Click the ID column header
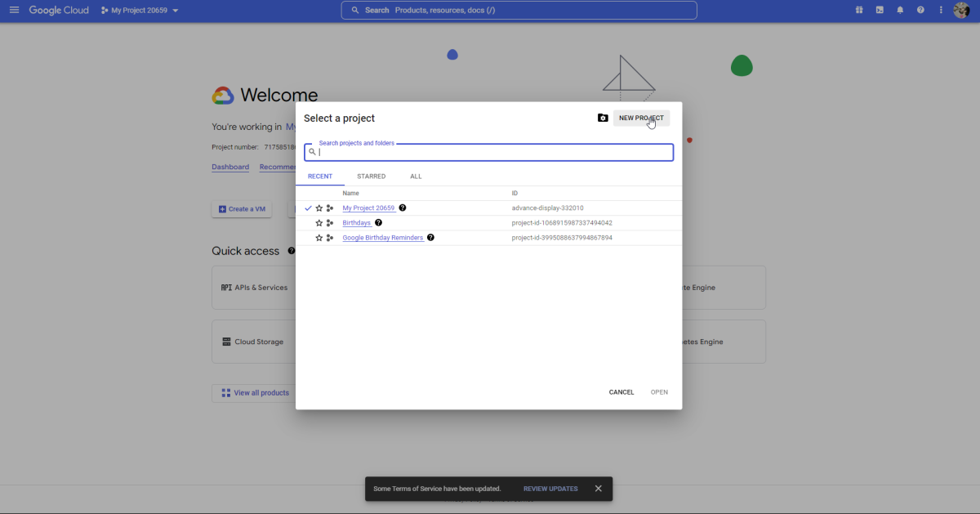 point(514,194)
